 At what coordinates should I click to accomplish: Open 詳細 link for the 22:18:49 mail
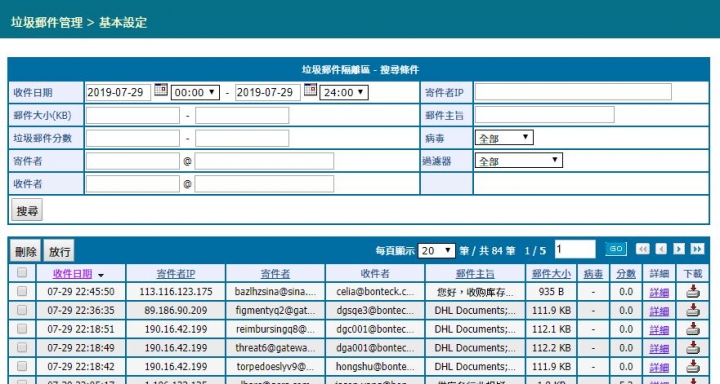tap(659, 349)
